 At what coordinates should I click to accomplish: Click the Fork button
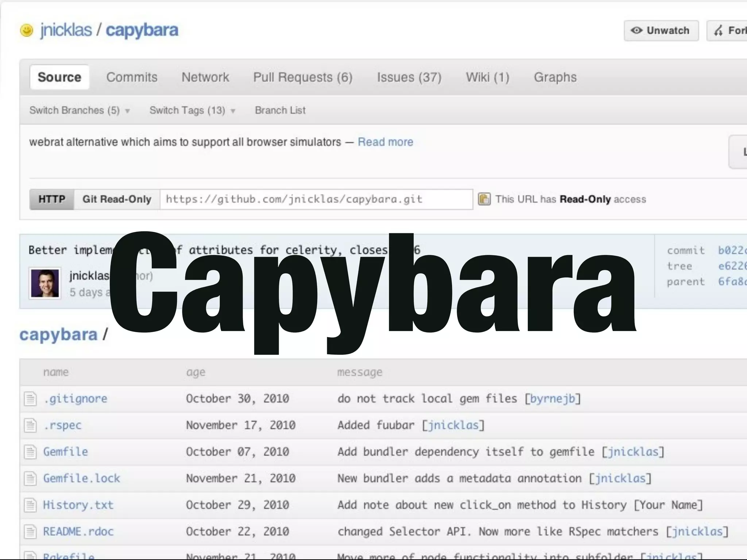pos(727,31)
